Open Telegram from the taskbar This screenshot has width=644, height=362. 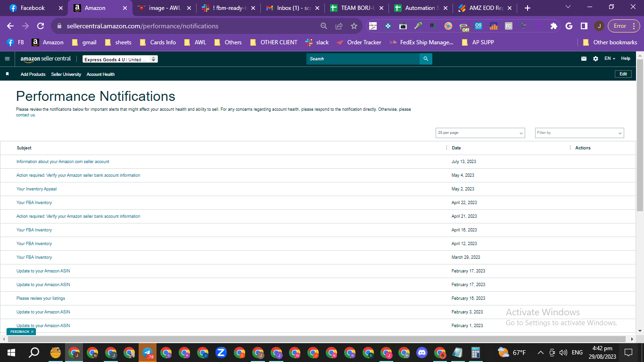[147, 353]
